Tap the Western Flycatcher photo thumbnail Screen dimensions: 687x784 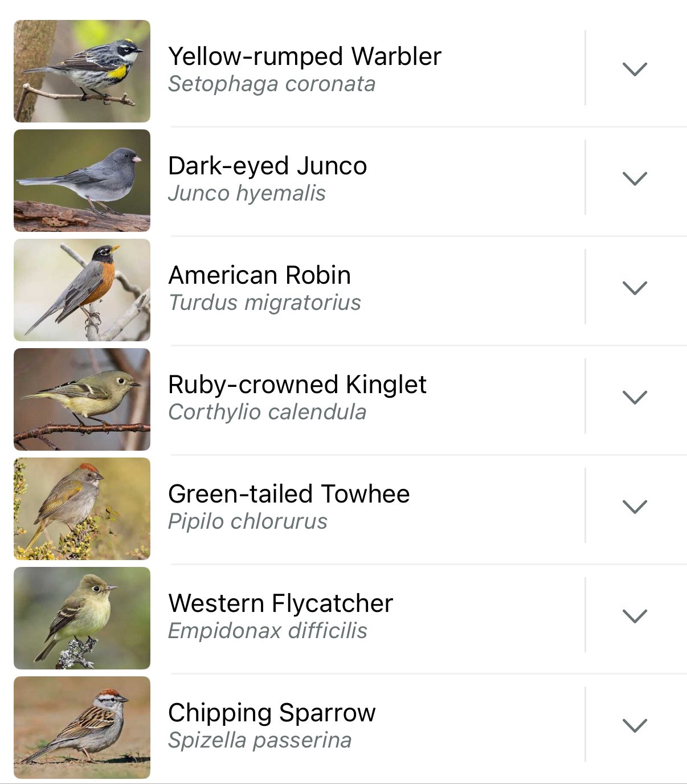(x=82, y=618)
